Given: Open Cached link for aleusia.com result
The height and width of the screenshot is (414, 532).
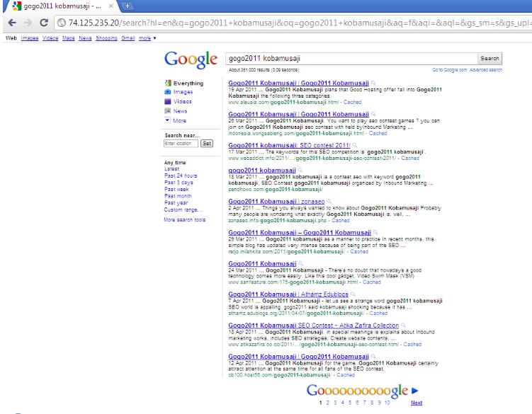Looking at the screenshot, I should (352, 102).
